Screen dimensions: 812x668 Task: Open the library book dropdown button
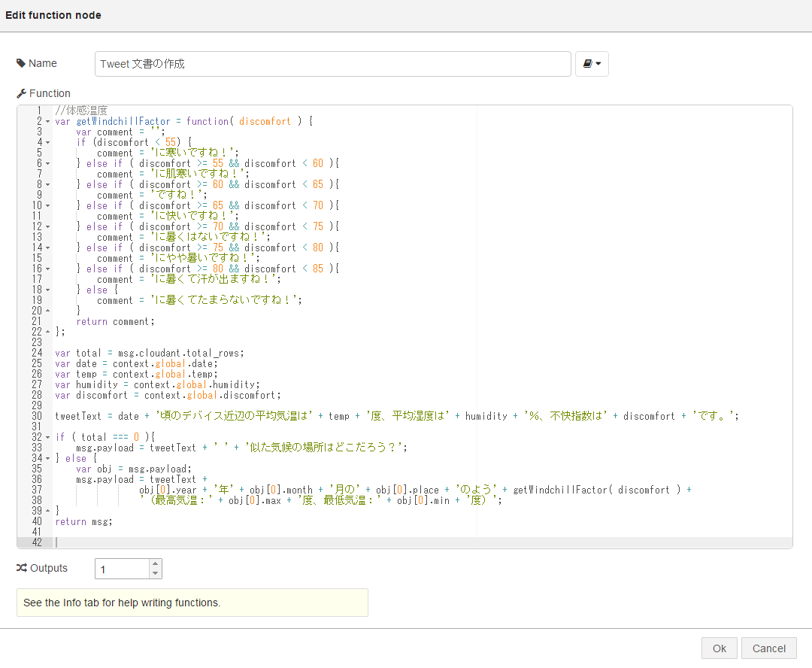coord(592,64)
